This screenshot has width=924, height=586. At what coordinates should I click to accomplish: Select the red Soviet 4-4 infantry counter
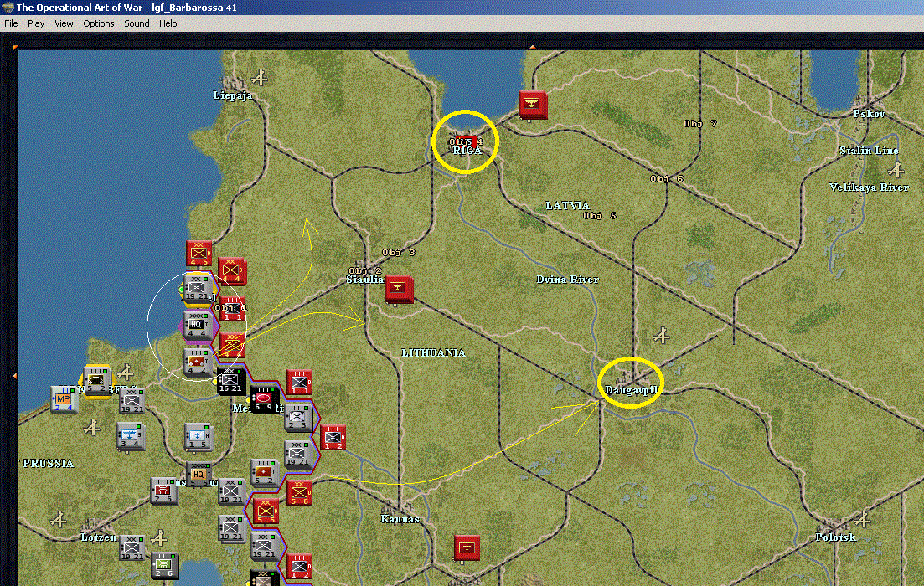(231, 271)
